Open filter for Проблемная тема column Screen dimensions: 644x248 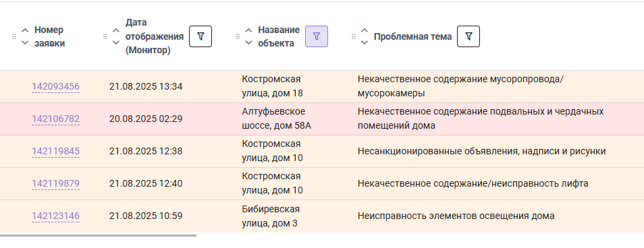tap(468, 36)
